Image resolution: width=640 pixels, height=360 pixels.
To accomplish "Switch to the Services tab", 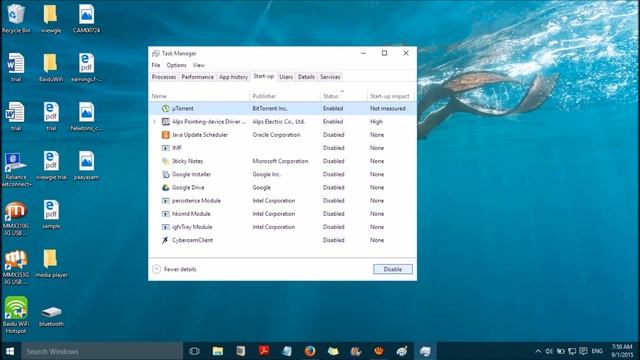I will coord(330,77).
